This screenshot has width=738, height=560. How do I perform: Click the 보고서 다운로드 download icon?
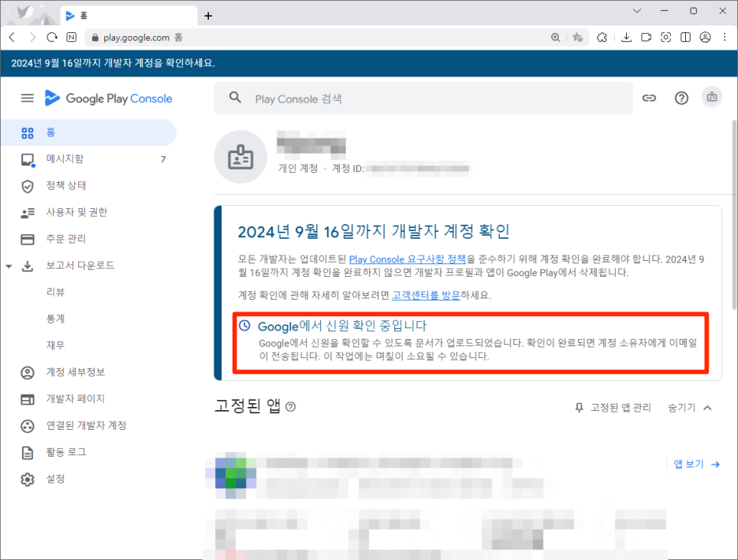(x=28, y=266)
